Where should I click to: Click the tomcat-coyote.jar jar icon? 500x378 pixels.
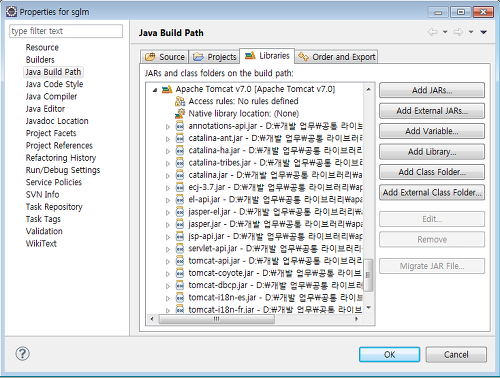pyautogui.click(x=180, y=273)
